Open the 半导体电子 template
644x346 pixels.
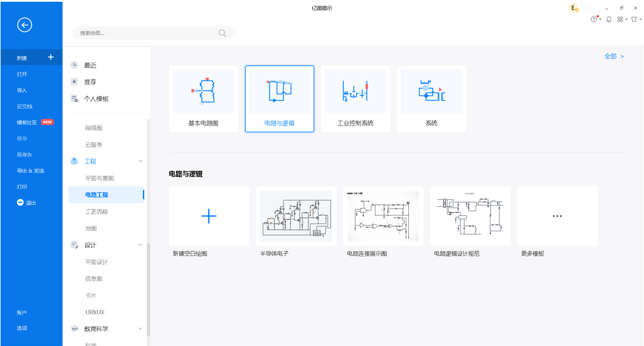pyautogui.click(x=296, y=217)
